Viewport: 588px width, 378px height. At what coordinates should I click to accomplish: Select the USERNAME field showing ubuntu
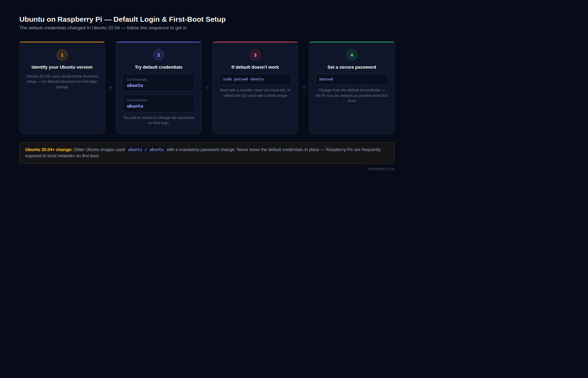[159, 83]
